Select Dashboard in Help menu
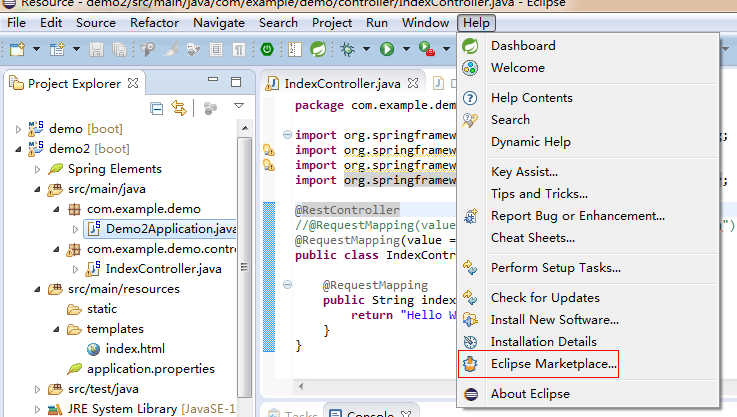This screenshot has width=737, height=417. pyautogui.click(x=523, y=46)
